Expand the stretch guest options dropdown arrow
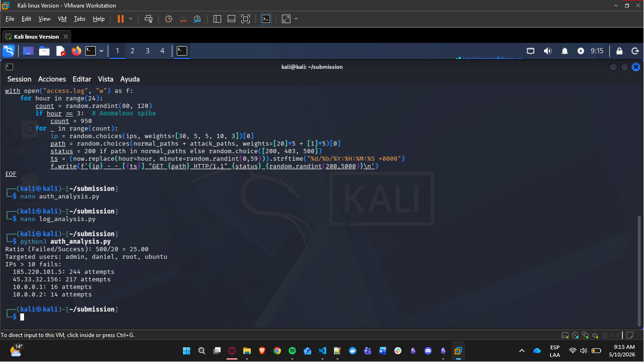644x362 pixels. pyautogui.click(x=296, y=19)
